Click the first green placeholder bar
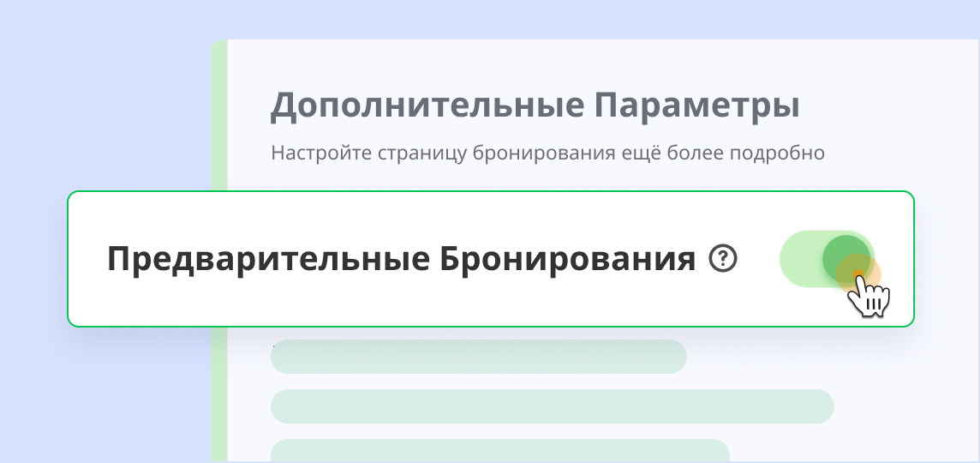Viewport: 980px width, 463px height. pyautogui.click(x=478, y=357)
